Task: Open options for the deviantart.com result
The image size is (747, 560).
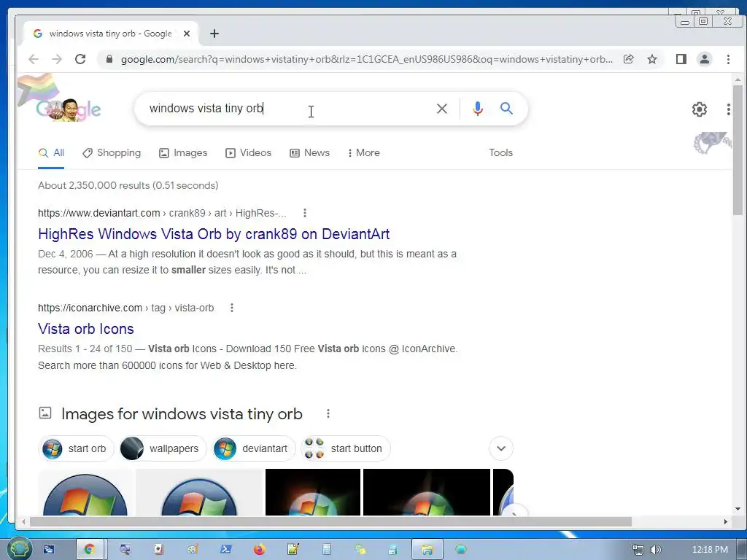Action: point(305,213)
